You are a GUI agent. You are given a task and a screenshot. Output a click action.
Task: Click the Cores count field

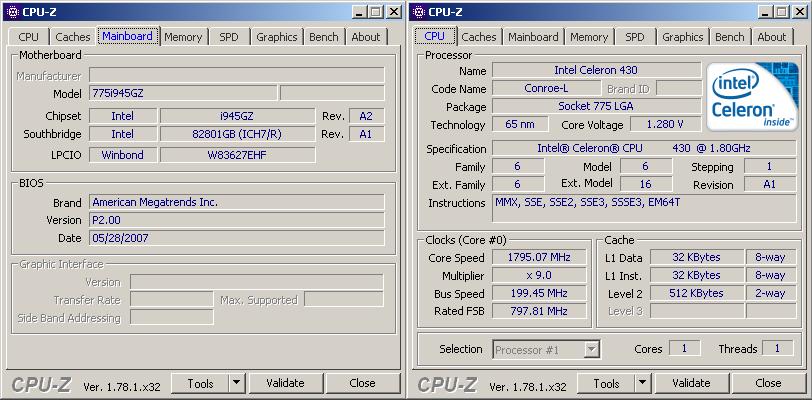[685, 349]
